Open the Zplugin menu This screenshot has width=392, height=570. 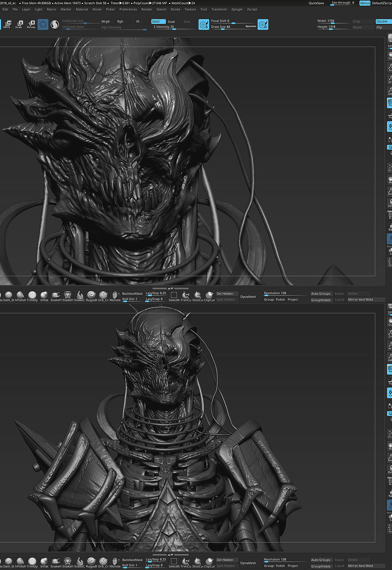(x=237, y=9)
